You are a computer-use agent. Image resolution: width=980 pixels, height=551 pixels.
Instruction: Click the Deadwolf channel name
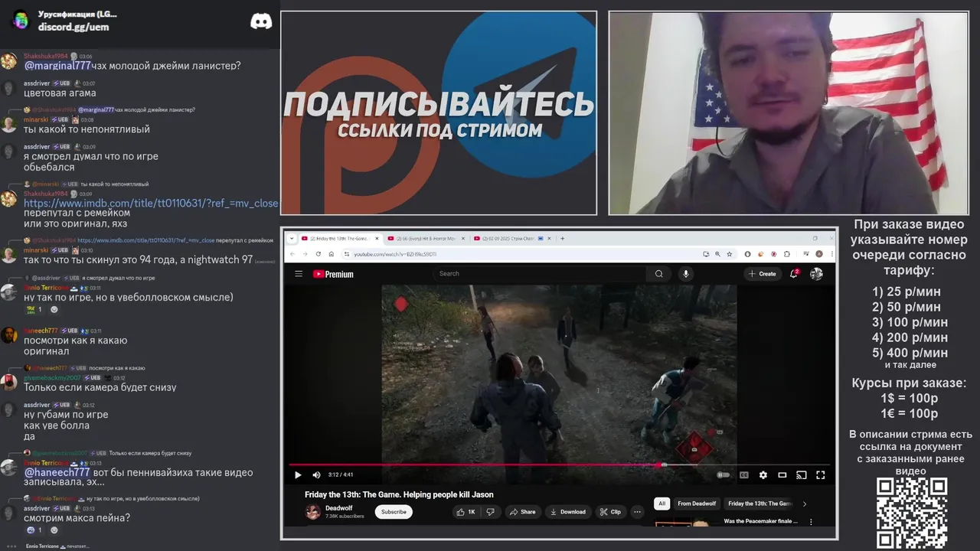(x=339, y=508)
